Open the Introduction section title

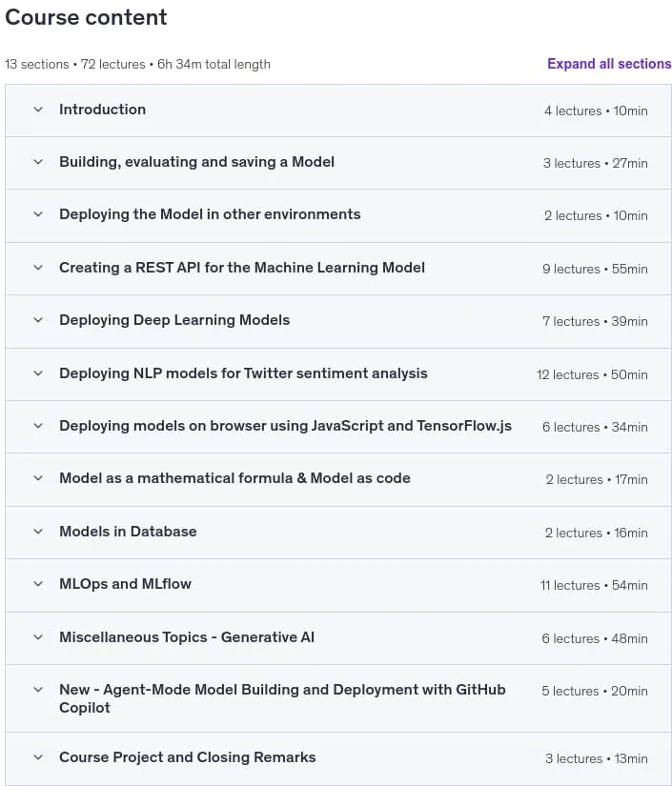coord(102,110)
